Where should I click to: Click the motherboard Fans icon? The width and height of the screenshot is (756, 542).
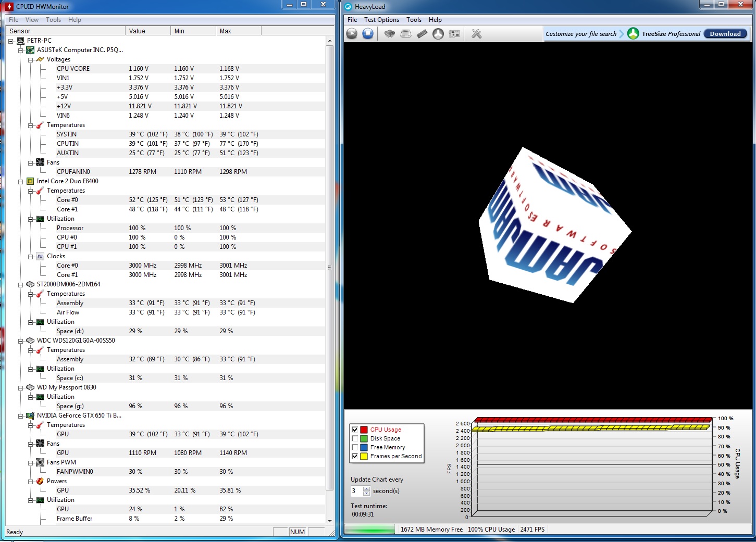pos(40,162)
